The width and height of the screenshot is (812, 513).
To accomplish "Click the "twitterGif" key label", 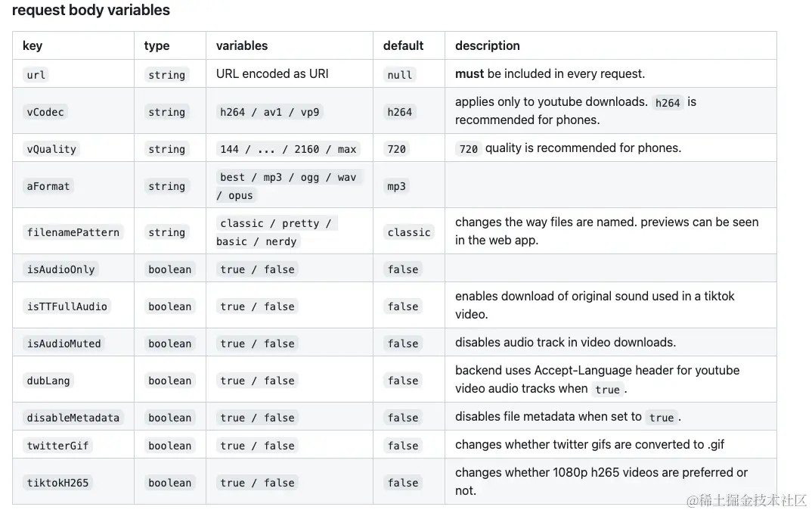I will (58, 446).
